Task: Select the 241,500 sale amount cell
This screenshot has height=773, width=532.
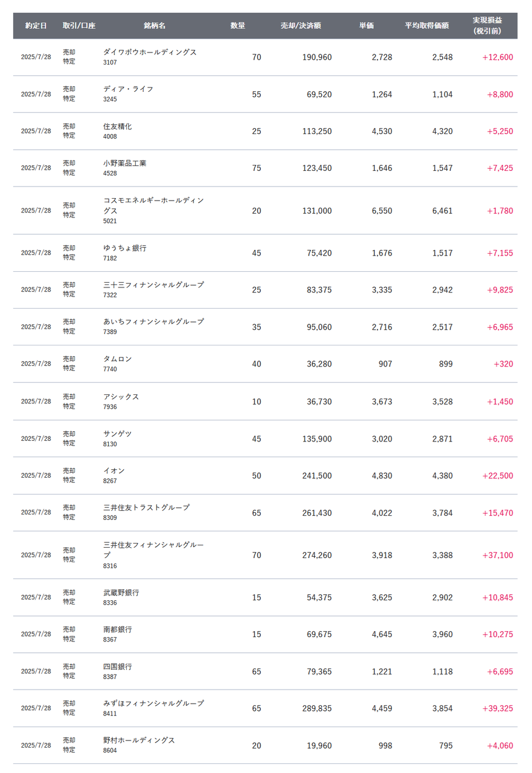Action: click(x=316, y=476)
